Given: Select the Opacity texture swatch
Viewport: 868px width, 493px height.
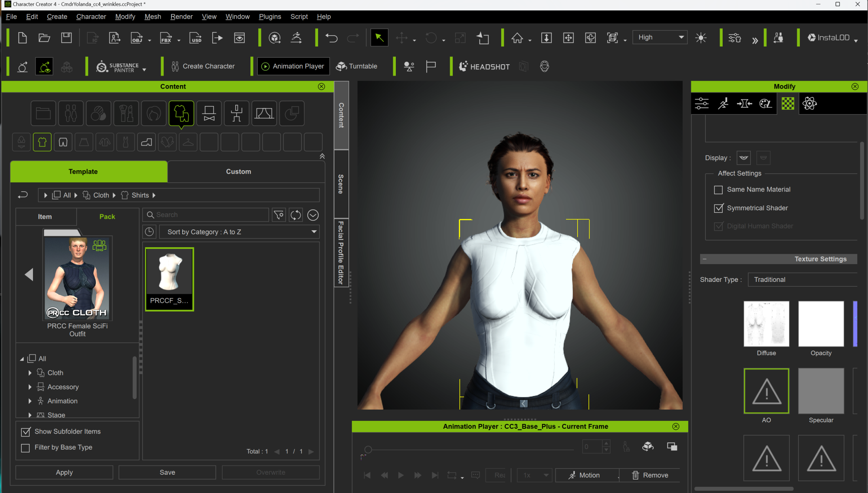Looking at the screenshot, I should pos(821,324).
